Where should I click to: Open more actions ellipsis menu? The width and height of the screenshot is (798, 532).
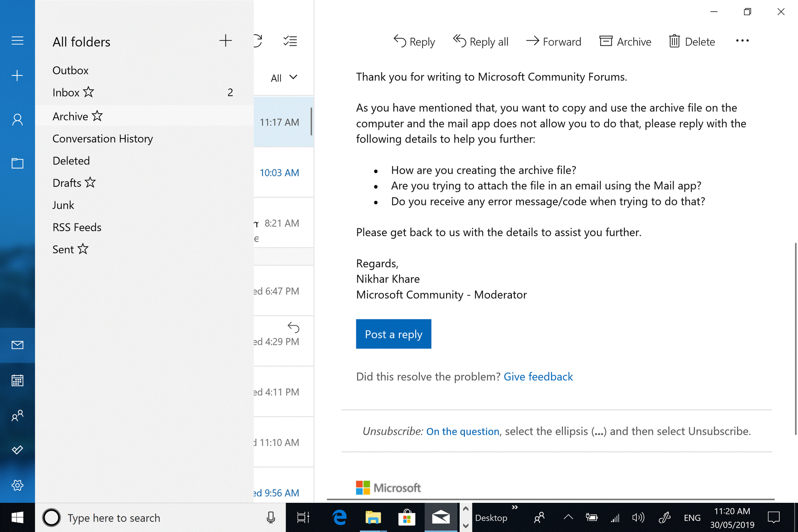click(742, 41)
